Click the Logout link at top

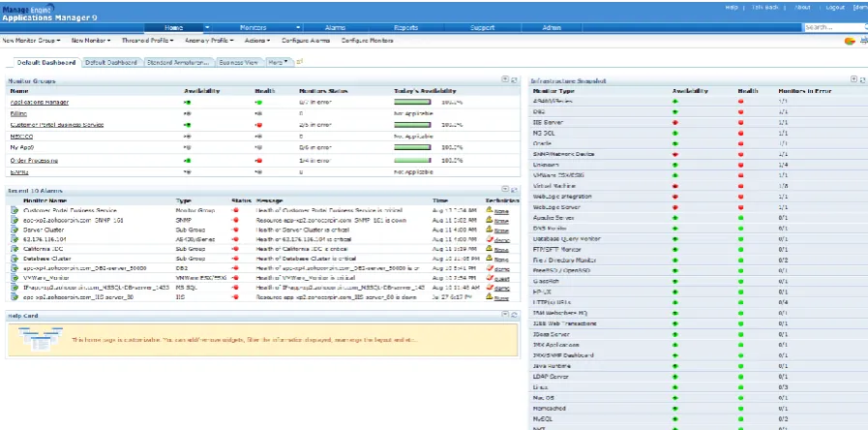pos(835,7)
